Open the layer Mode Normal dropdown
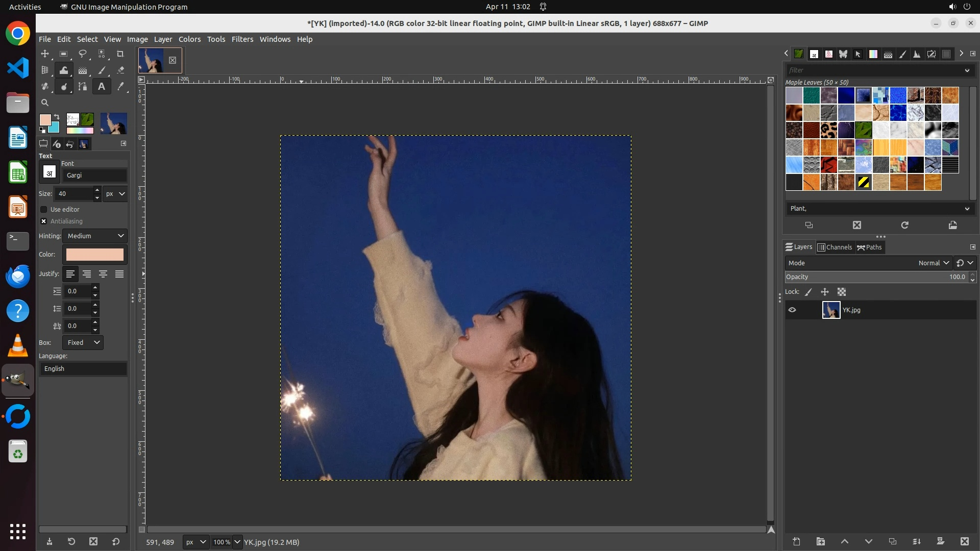980x551 pixels. click(x=933, y=263)
